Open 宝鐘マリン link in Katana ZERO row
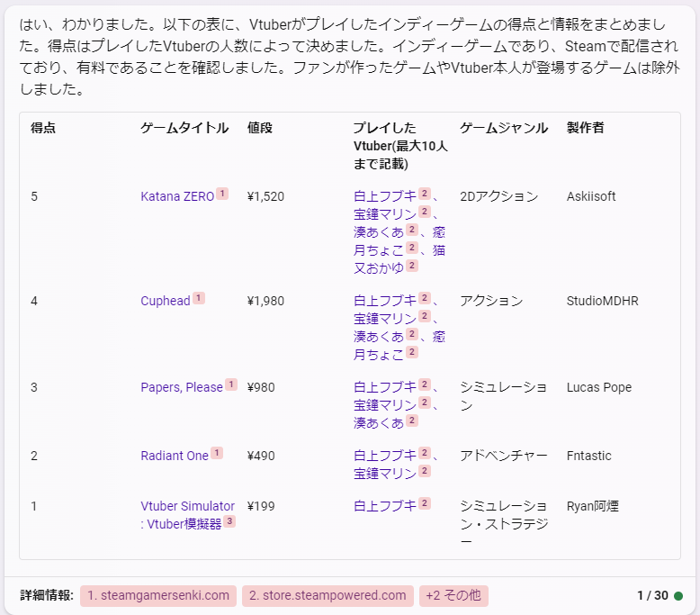Image resolution: width=700 pixels, height=615 pixels. [385, 214]
